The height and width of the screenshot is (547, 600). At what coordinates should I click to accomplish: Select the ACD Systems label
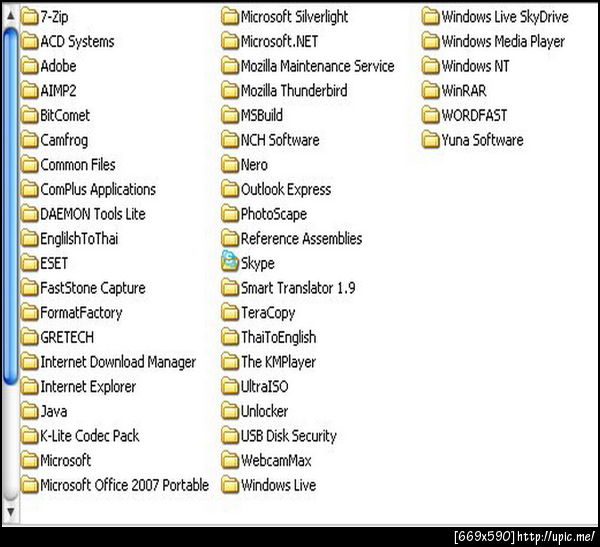click(78, 42)
